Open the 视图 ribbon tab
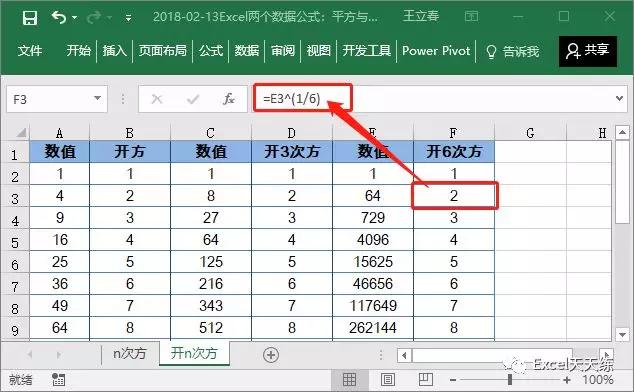This screenshot has height=392, width=634. coord(319,51)
